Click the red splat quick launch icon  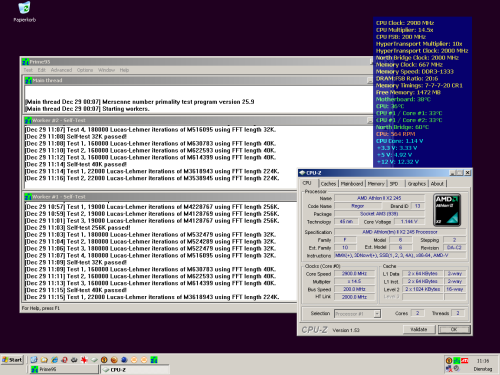(x=84, y=360)
